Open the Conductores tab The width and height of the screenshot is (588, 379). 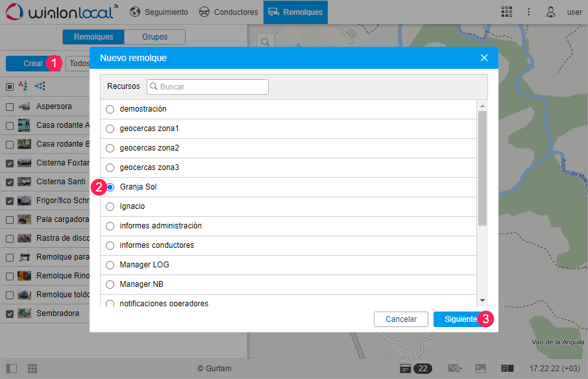(x=228, y=12)
